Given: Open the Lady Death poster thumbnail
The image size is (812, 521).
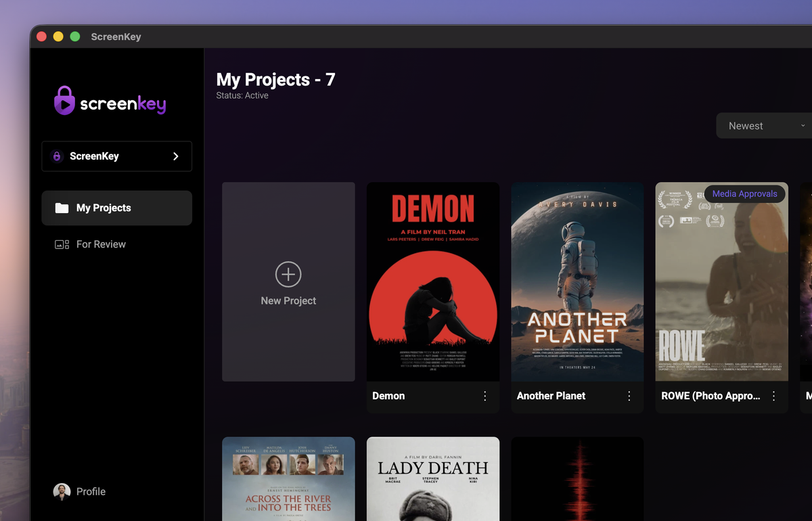Looking at the screenshot, I should 433,478.
